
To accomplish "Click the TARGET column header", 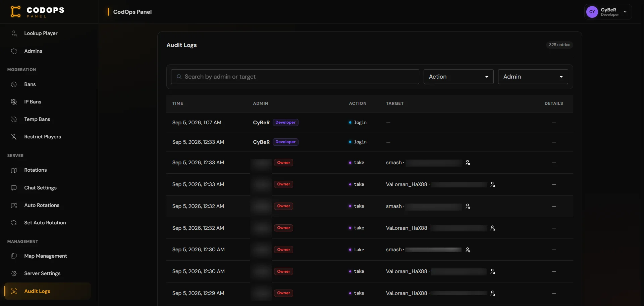I will pos(395,103).
